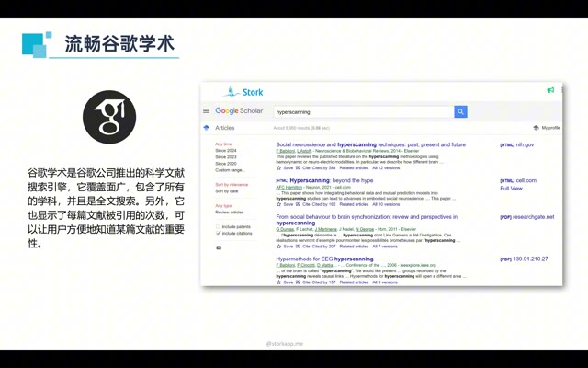Click author link G Dumas
This screenshot has width=588, height=368.
286,229
